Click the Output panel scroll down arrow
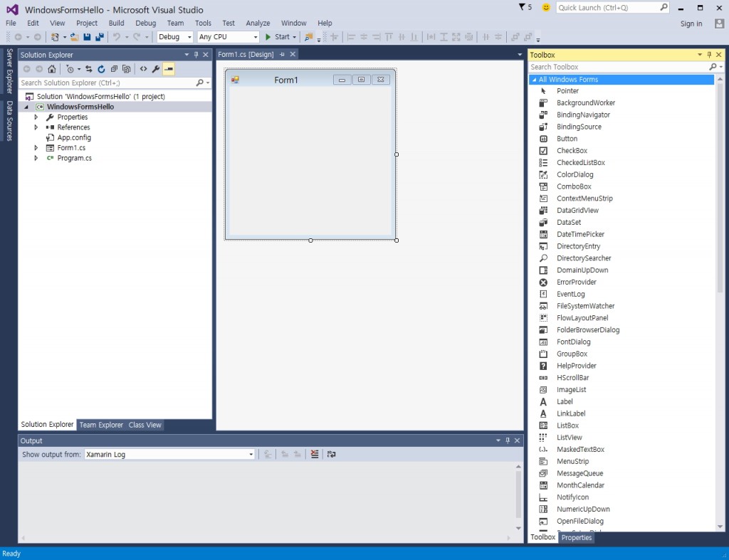 [518, 529]
